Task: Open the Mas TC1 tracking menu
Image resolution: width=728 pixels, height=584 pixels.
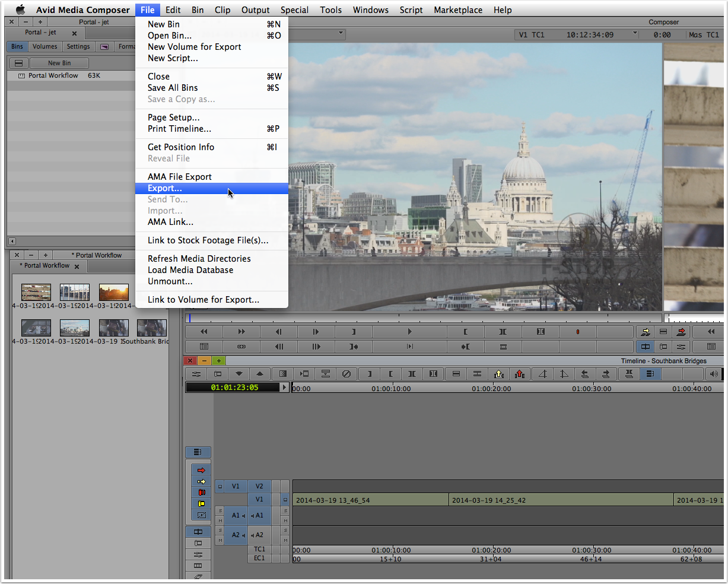Action: [704, 34]
